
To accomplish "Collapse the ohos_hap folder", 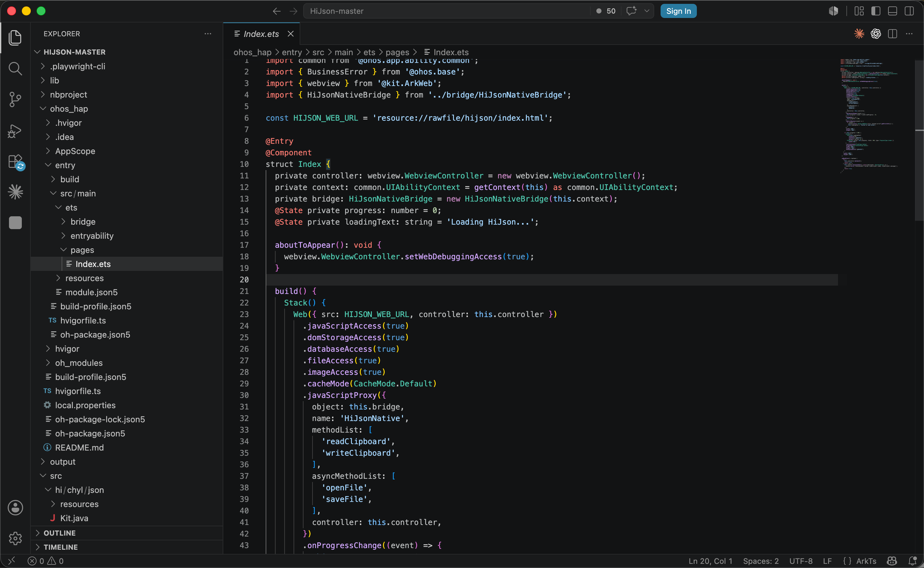I will pyautogui.click(x=127, y=108).
